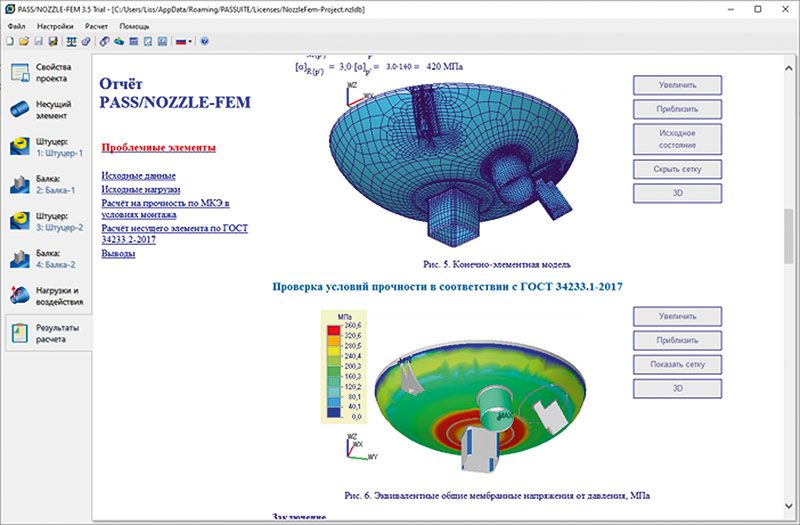Viewport: 800px width, 525px height.
Task: Click the gears toolbar icon
Action: (x=86, y=42)
